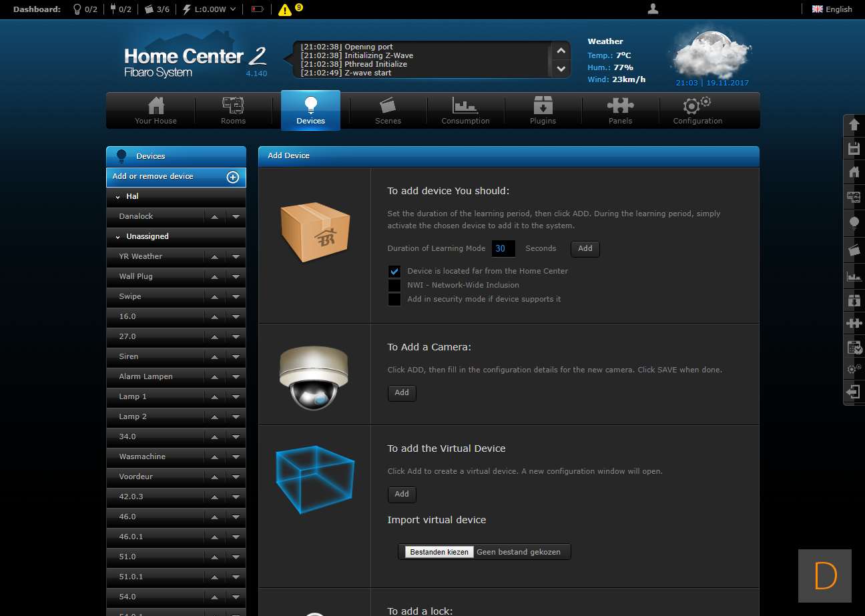Screen dimensions: 865x616
Task: Click Add next to Learning Mode seconds
Action: (x=585, y=249)
